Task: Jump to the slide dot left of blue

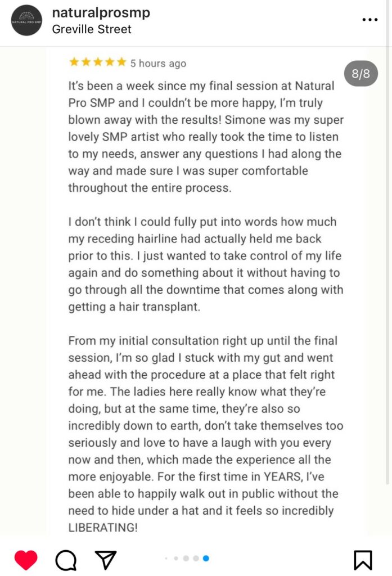Action: pos(196,559)
